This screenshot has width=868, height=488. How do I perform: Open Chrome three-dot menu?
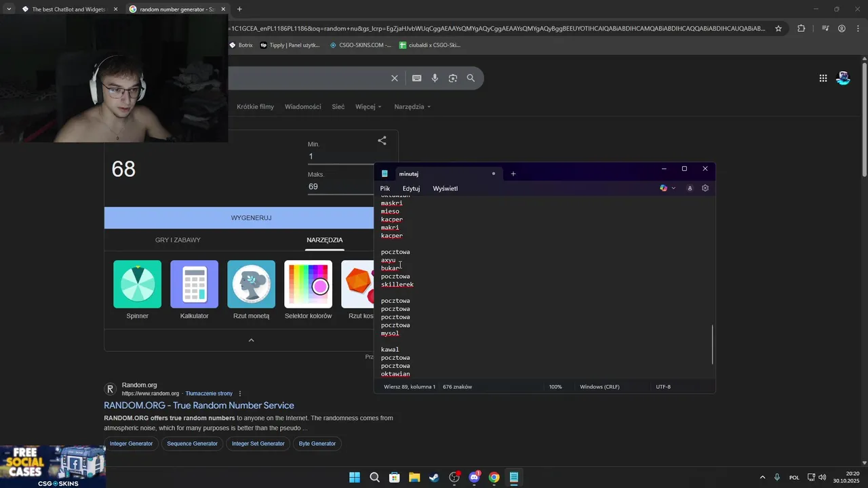[858, 28]
